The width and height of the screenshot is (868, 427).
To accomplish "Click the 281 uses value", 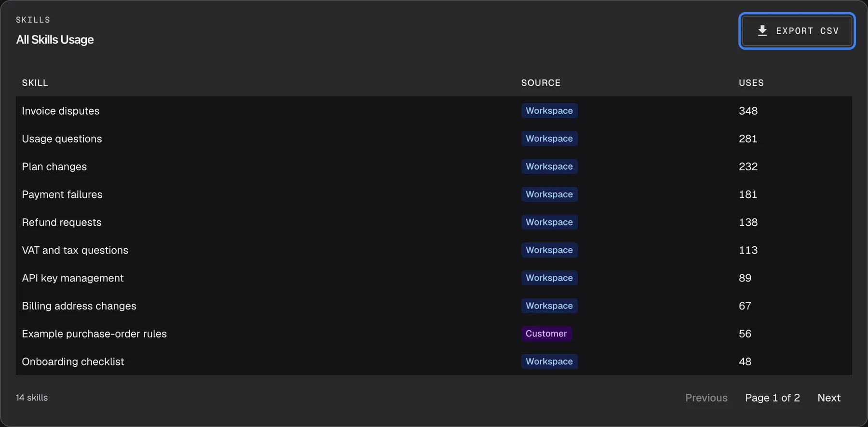I will tap(748, 139).
